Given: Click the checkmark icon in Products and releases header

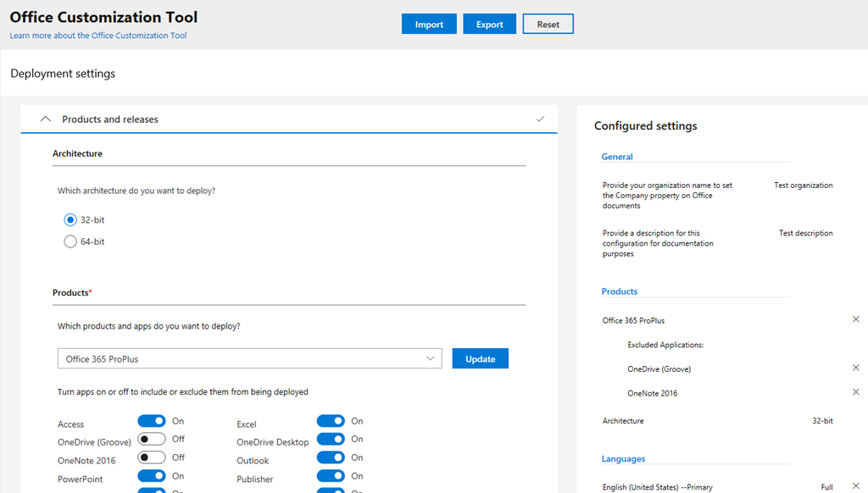Looking at the screenshot, I should (x=540, y=119).
